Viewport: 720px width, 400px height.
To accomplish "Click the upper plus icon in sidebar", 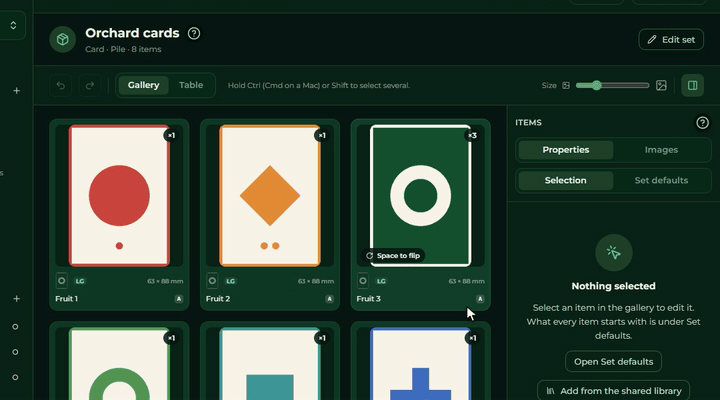I will tap(17, 91).
